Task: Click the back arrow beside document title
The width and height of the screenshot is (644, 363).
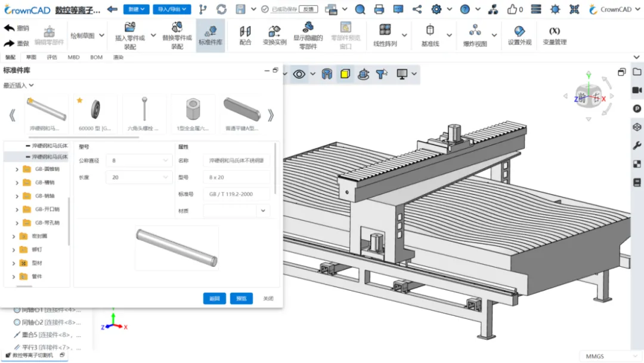Action: 112,9
